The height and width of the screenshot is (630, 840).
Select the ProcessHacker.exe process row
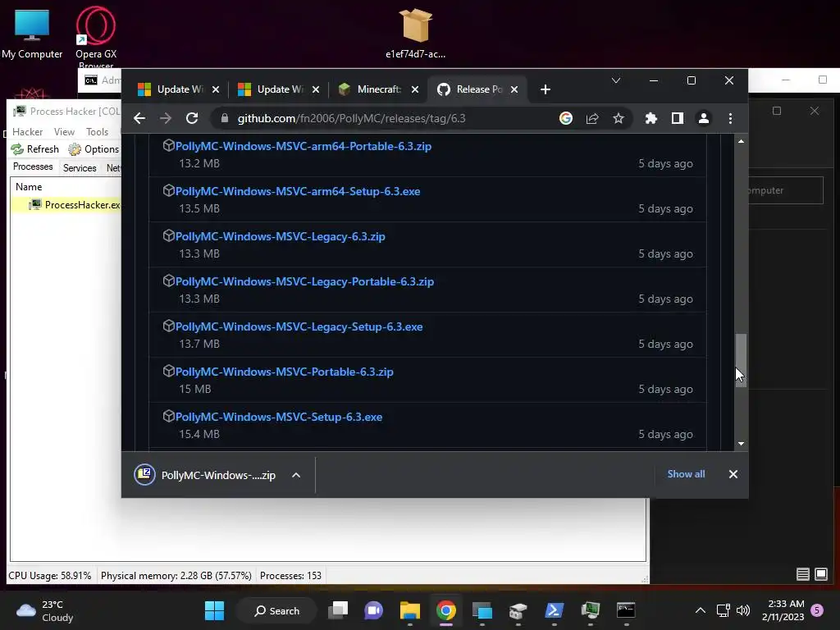pyautogui.click(x=66, y=204)
